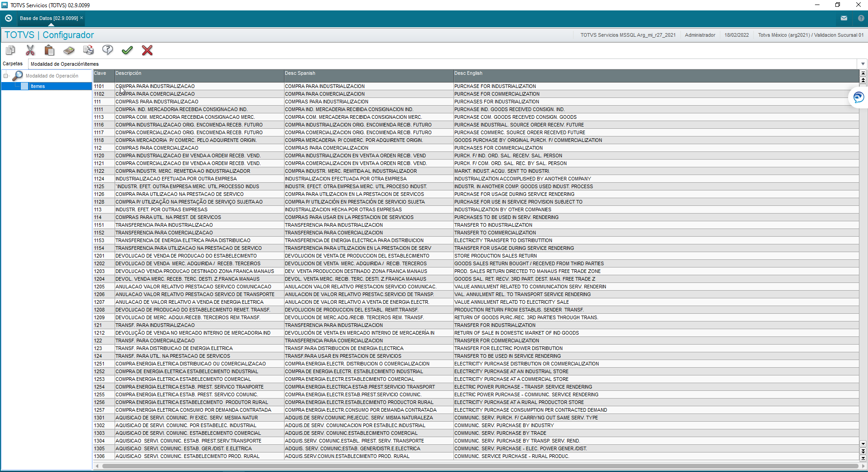Click the TOTVS home logo icon

[x=9, y=18]
